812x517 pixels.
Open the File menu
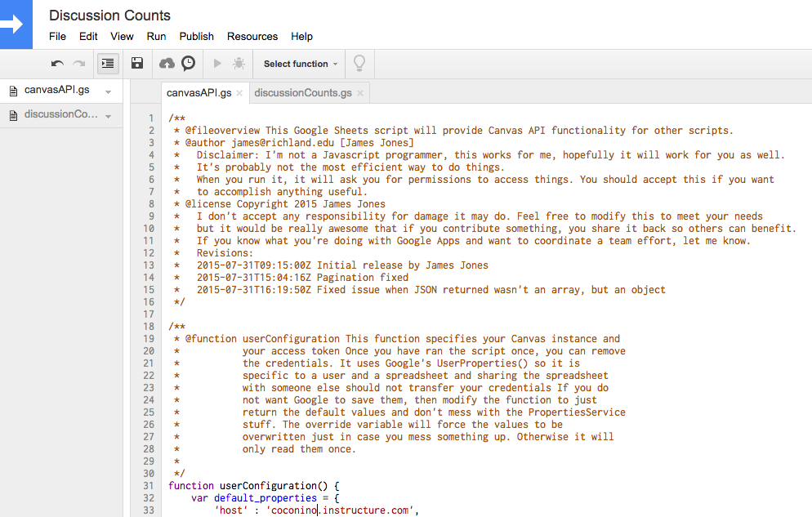[57, 36]
